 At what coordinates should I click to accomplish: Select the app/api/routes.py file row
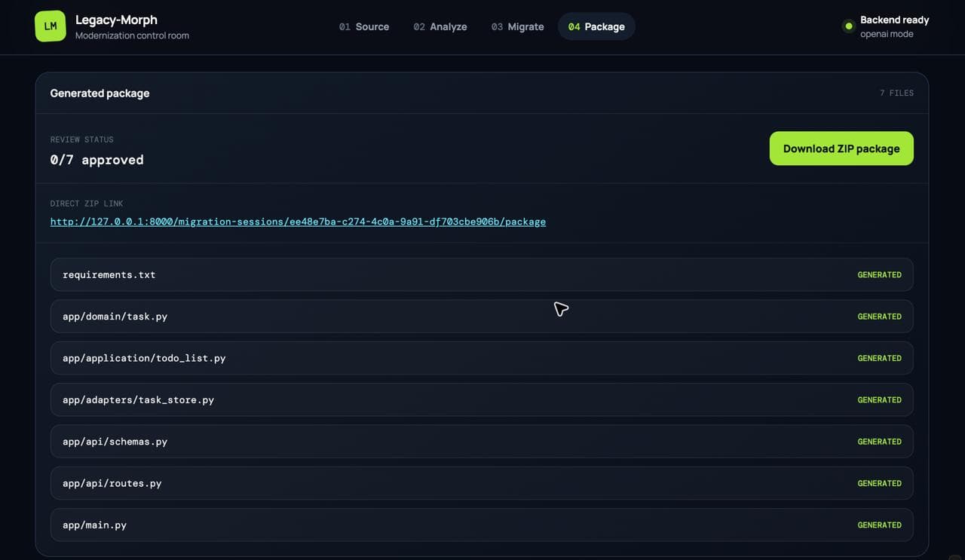click(x=482, y=483)
